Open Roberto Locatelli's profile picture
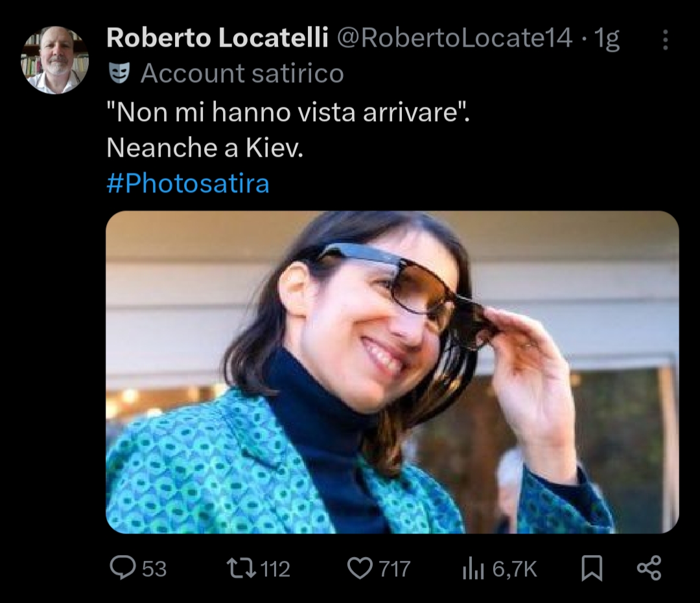 pyautogui.click(x=54, y=60)
